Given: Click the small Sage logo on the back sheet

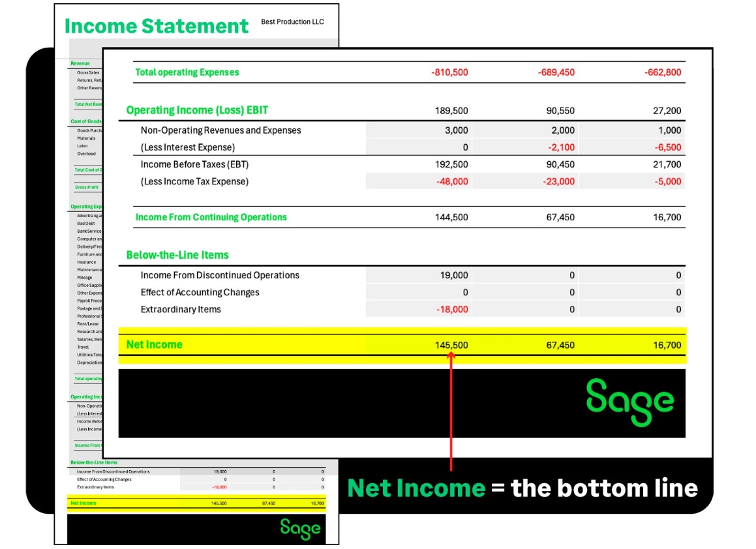Looking at the screenshot, I should (299, 529).
